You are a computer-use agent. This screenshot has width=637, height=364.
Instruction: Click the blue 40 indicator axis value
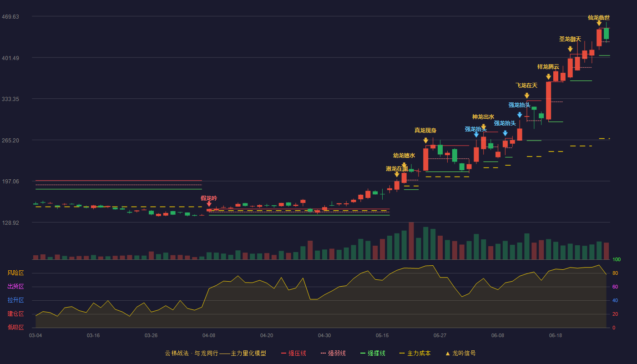(615, 300)
